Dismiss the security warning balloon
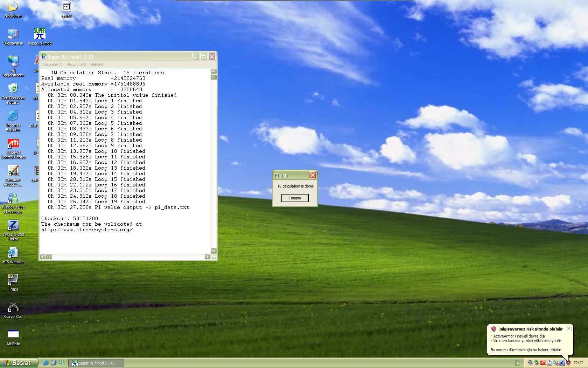This screenshot has height=368, width=588. click(x=569, y=328)
